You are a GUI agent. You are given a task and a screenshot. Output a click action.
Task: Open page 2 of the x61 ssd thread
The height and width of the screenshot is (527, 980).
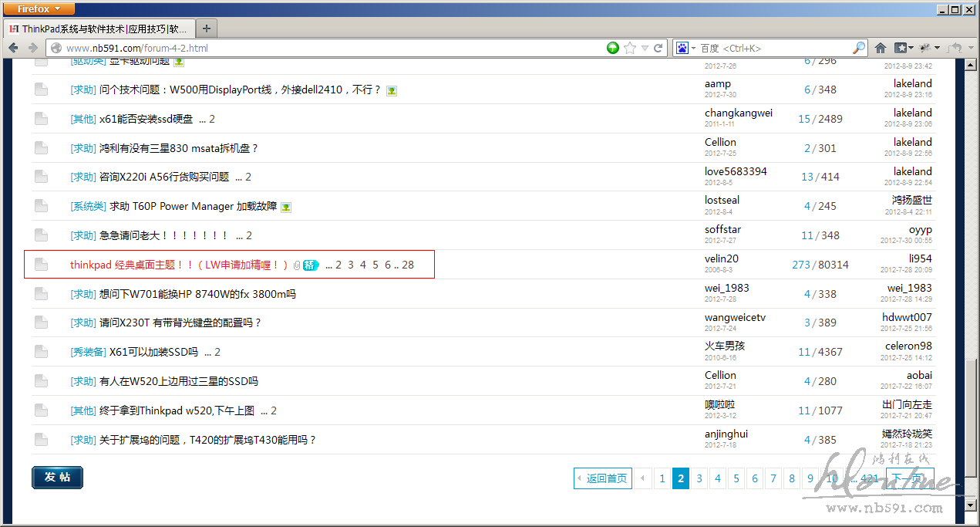(212, 119)
